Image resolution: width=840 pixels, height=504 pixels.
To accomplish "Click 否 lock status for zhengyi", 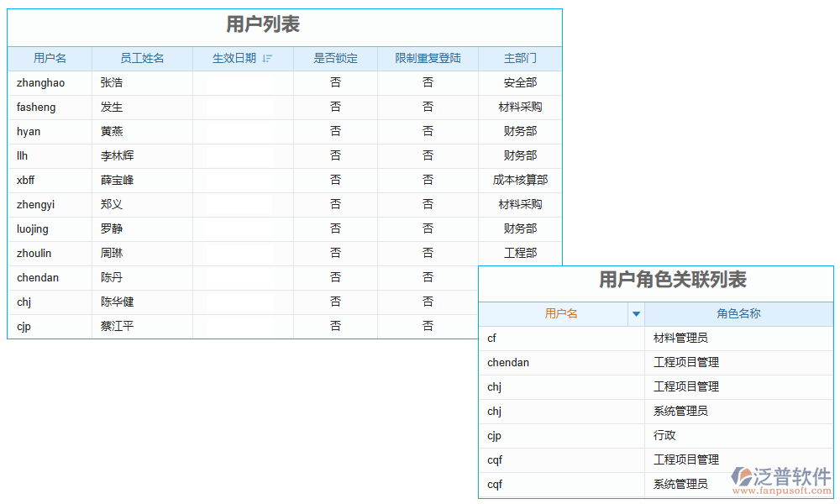I will [335, 204].
